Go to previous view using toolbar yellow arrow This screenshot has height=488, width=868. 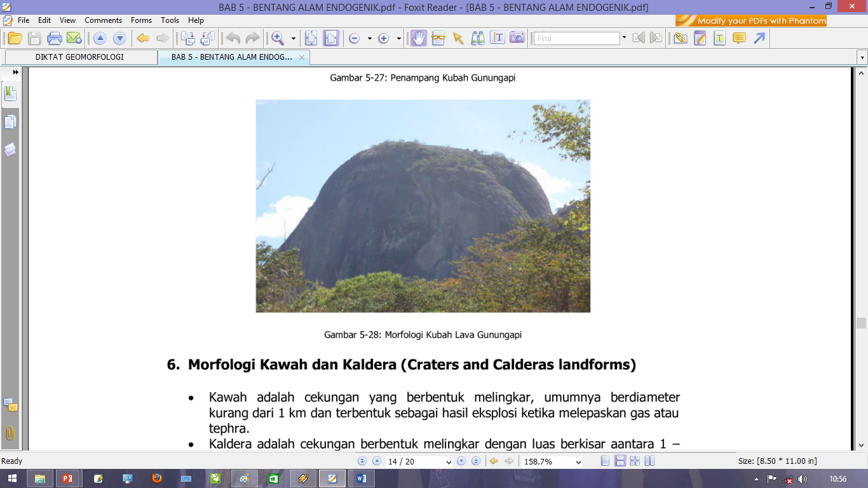[x=143, y=38]
